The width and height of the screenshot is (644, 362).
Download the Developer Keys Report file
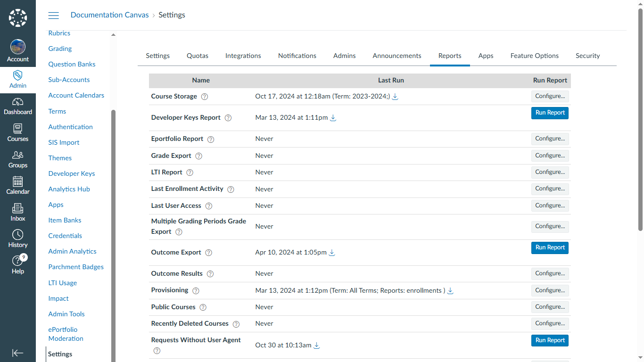333,118
